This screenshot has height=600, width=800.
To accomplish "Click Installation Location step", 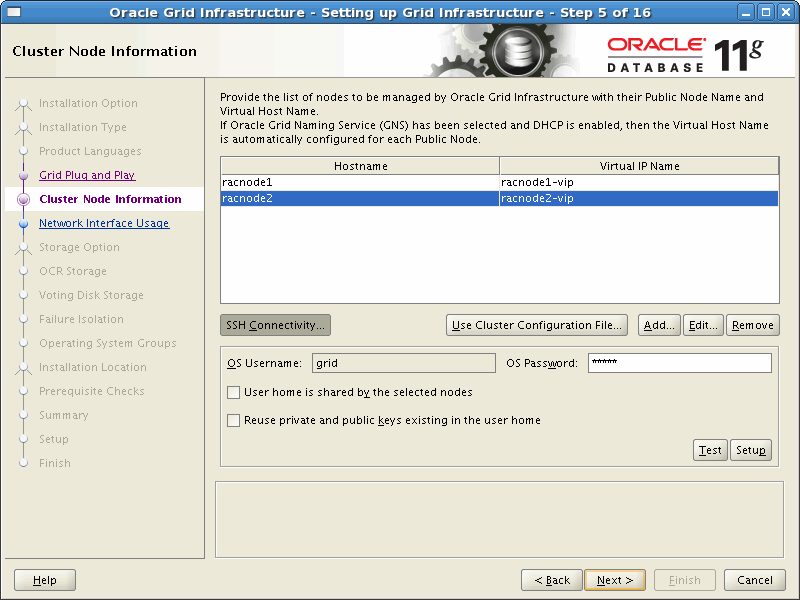I will click(93, 367).
